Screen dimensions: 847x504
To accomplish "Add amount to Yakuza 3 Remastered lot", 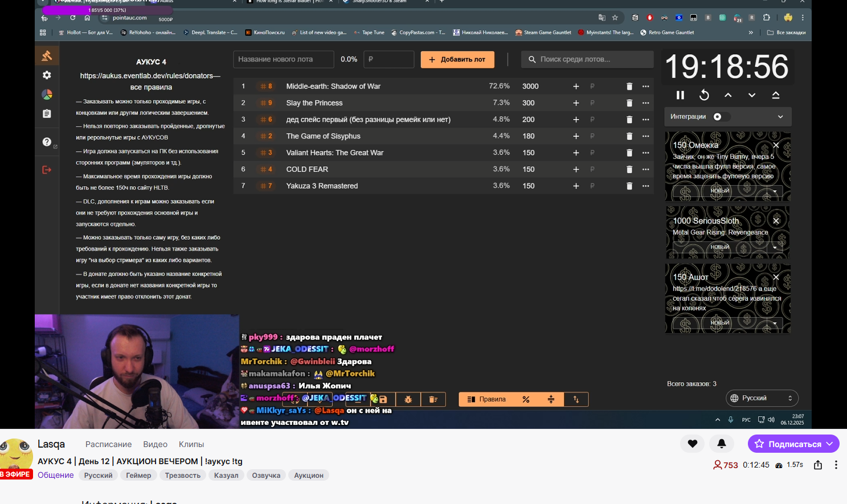I will pos(576,186).
